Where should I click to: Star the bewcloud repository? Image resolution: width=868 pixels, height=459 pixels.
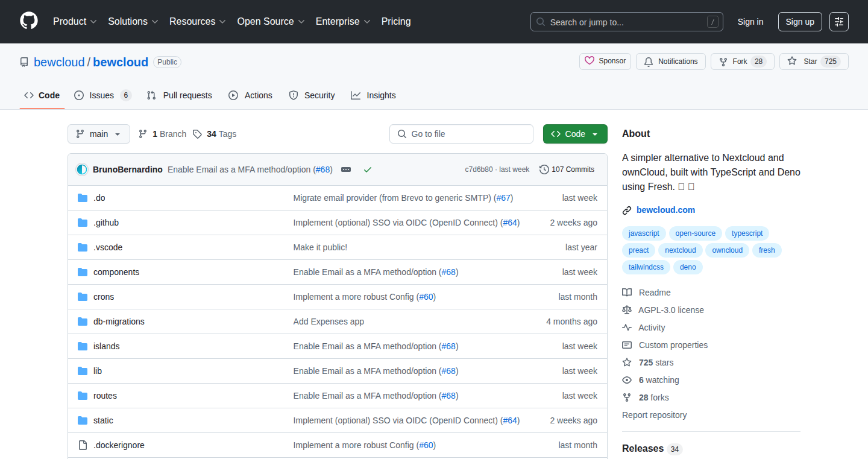pos(814,62)
